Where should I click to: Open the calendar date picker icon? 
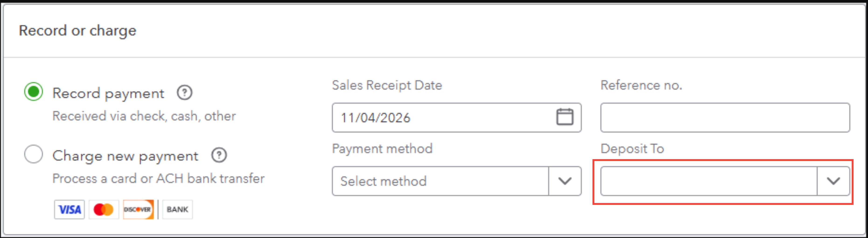[564, 117]
